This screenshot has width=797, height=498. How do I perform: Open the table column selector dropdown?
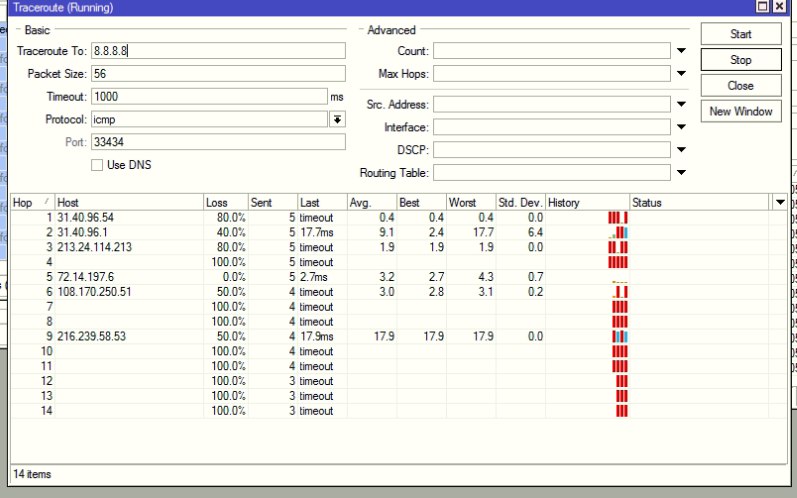pyautogui.click(x=780, y=202)
